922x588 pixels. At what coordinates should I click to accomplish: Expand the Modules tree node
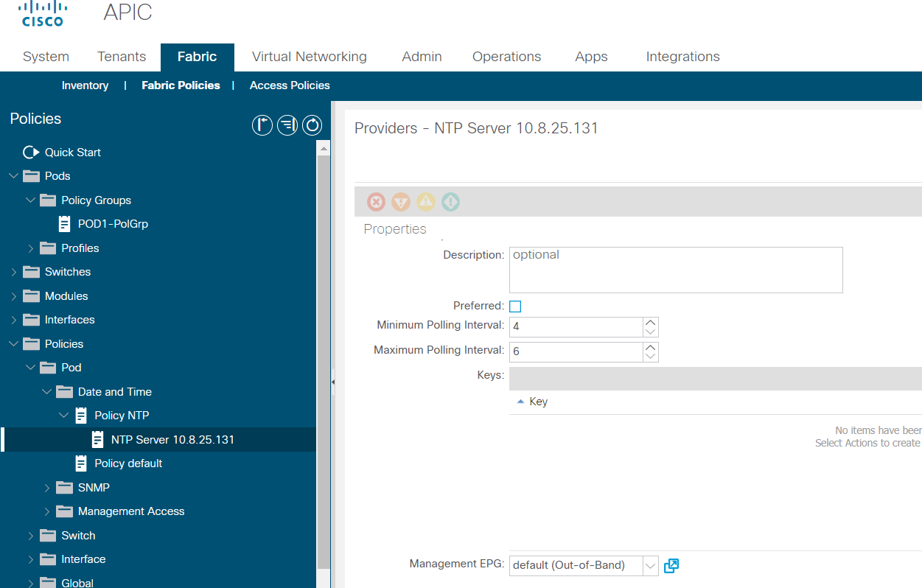point(14,296)
